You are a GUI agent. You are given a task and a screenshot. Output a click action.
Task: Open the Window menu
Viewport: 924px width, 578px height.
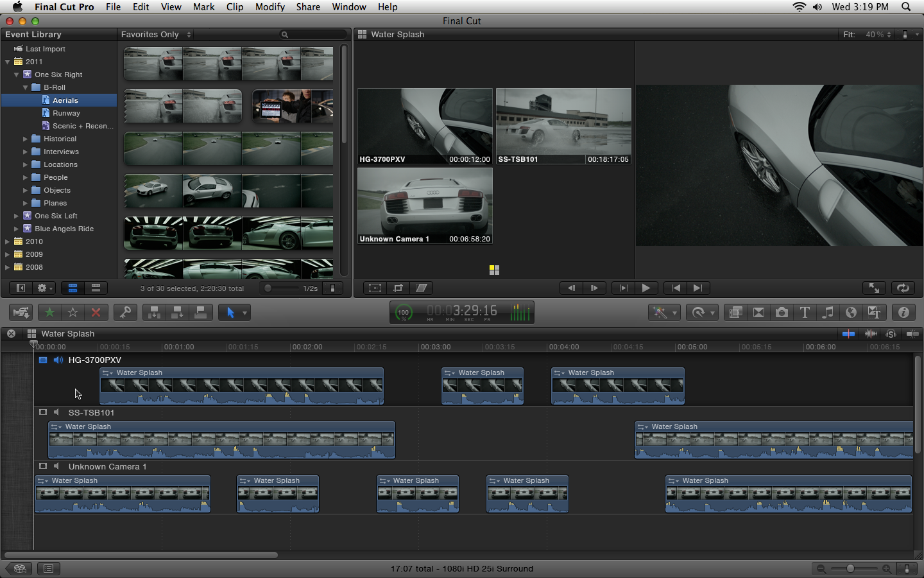pyautogui.click(x=349, y=7)
